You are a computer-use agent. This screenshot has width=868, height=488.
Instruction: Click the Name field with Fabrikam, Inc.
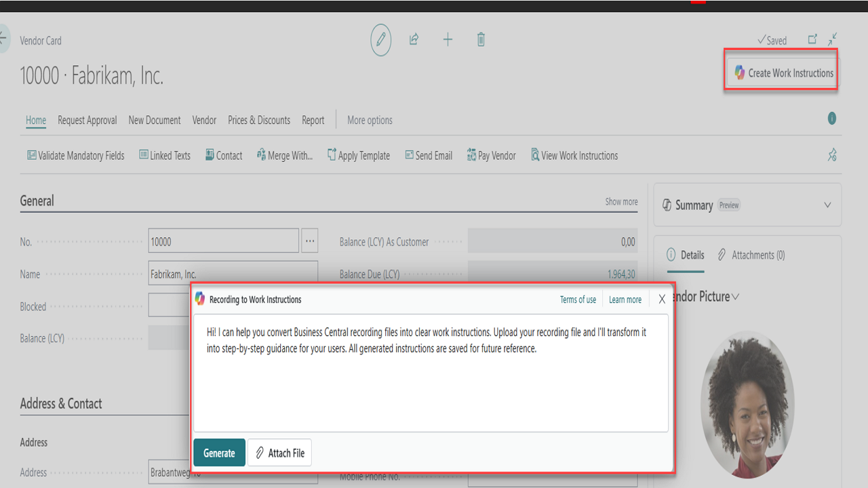233,272
